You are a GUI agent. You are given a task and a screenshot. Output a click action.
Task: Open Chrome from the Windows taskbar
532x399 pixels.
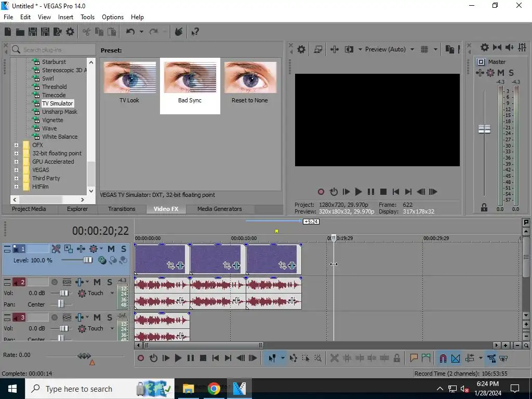214,389
